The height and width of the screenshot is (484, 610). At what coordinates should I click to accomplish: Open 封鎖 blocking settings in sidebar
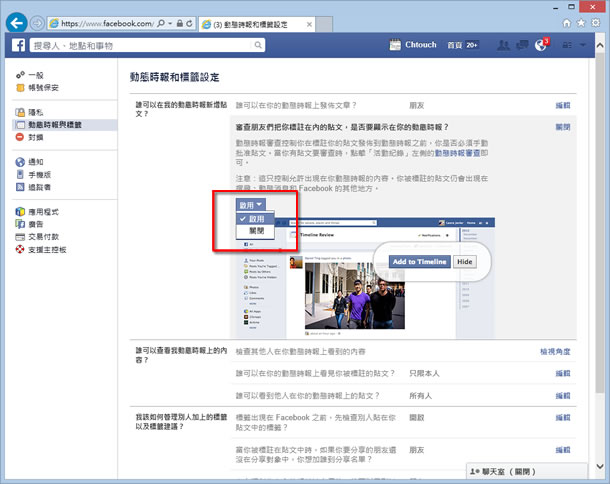point(35,136)
